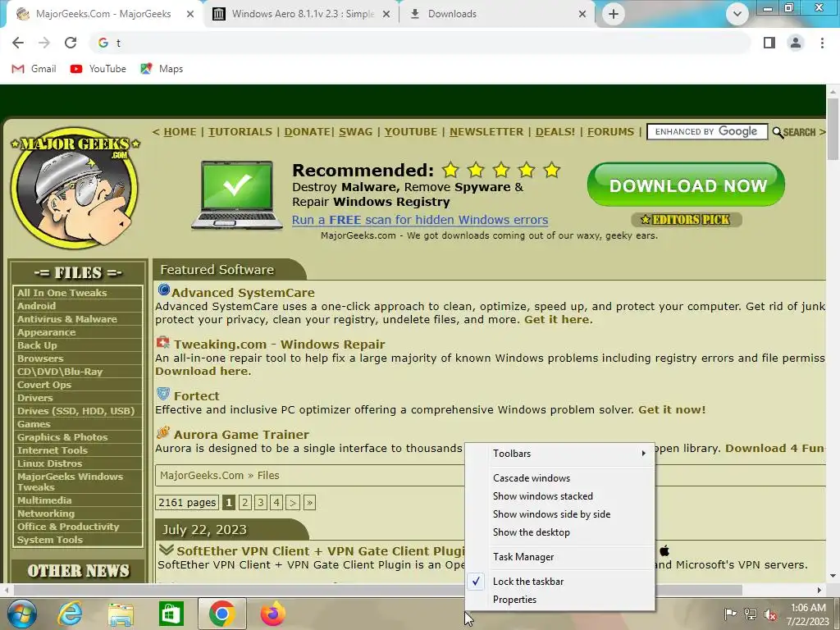This screenshot has width=840, height=630.
Task: Go to next page arrow in pagination
Action: point(293,503)
